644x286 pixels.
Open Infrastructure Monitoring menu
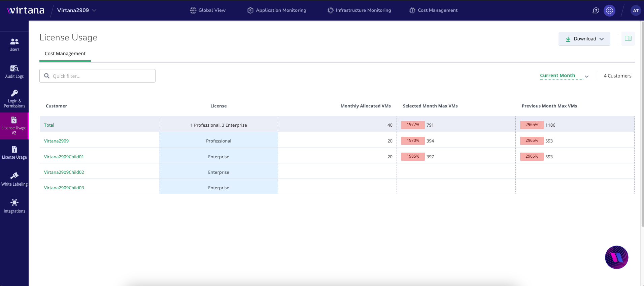coord(359,10)
